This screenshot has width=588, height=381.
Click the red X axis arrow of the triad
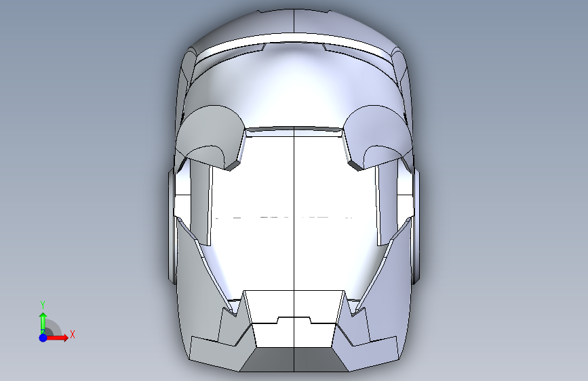tap(58, 338)
